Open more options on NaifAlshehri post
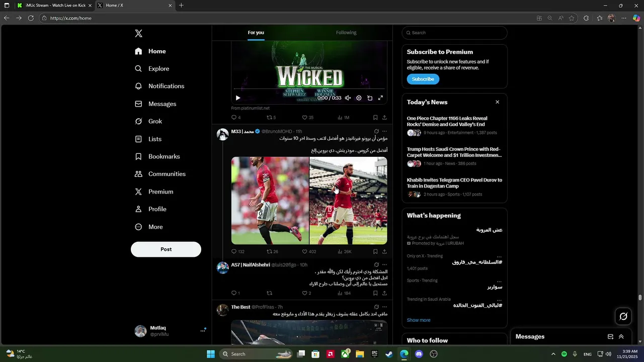The width and height of the screenshot is (644, 362). (x=384, y=264)
